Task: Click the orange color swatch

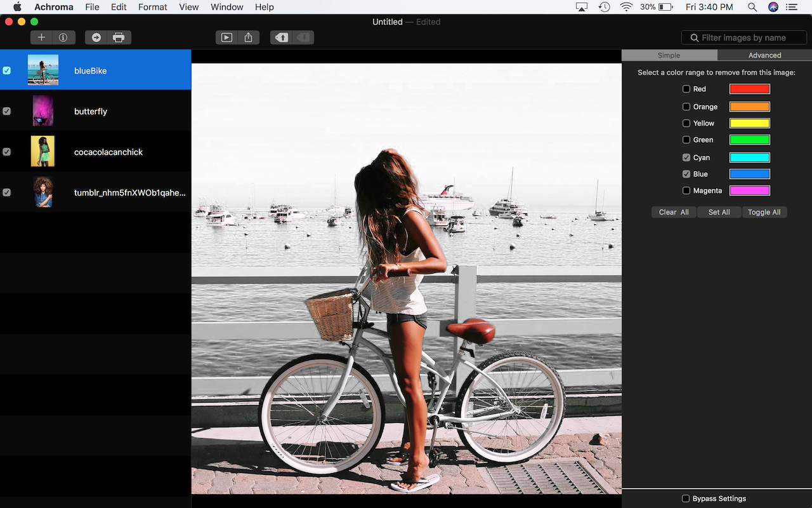Action: tap(750, 107)
